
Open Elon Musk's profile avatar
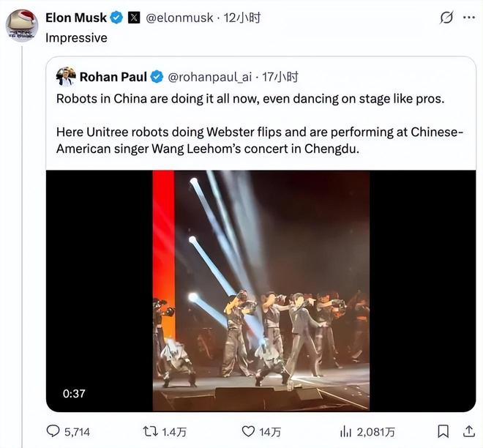coord(22,25)
